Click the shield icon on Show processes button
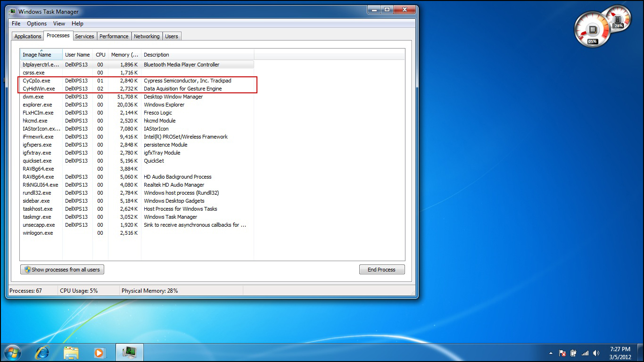The height and width of the screenshot is (362, 644). click(27, 270)
